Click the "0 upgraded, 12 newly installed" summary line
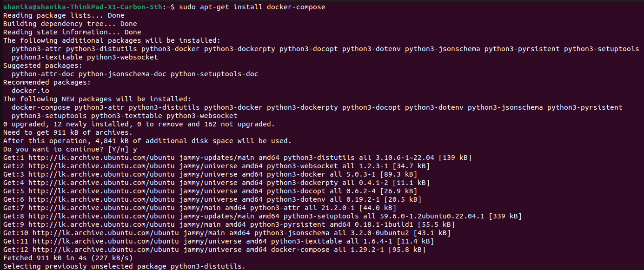The image size is (644, 270). tap(139, 124)
